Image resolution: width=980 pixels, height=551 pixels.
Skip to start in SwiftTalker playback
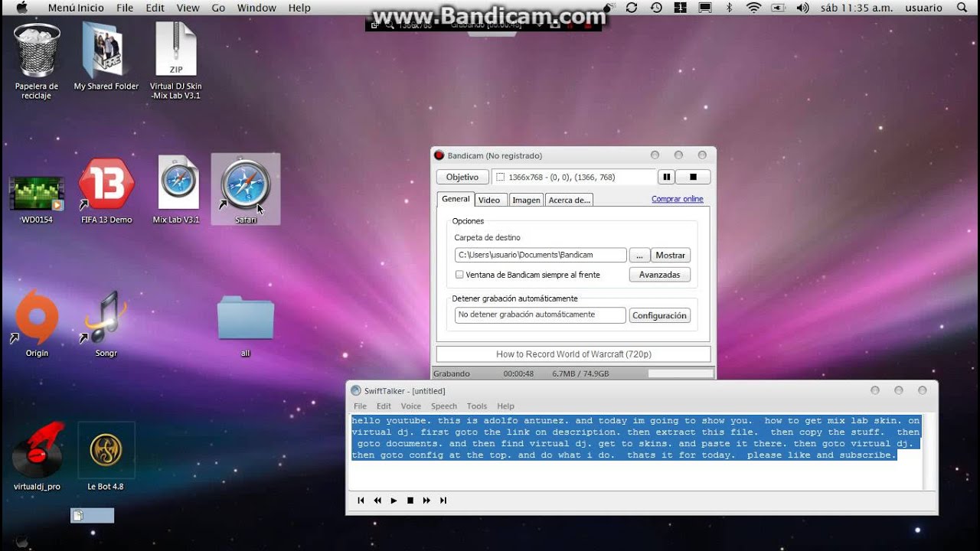coord(361,500)
